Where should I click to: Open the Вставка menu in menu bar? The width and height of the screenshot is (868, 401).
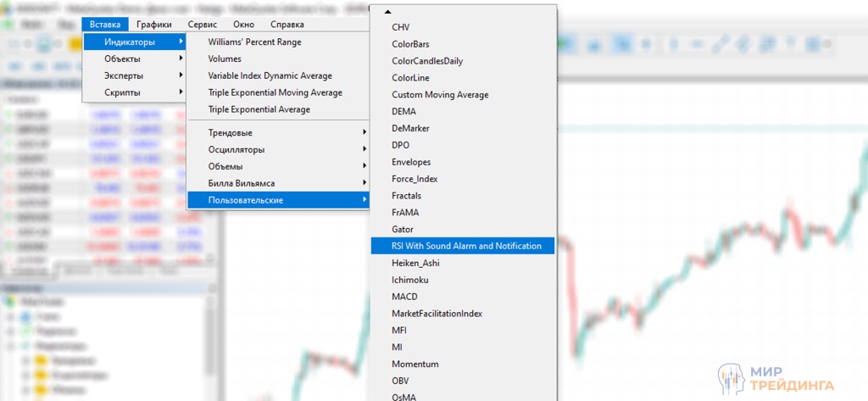pos(106,25)
